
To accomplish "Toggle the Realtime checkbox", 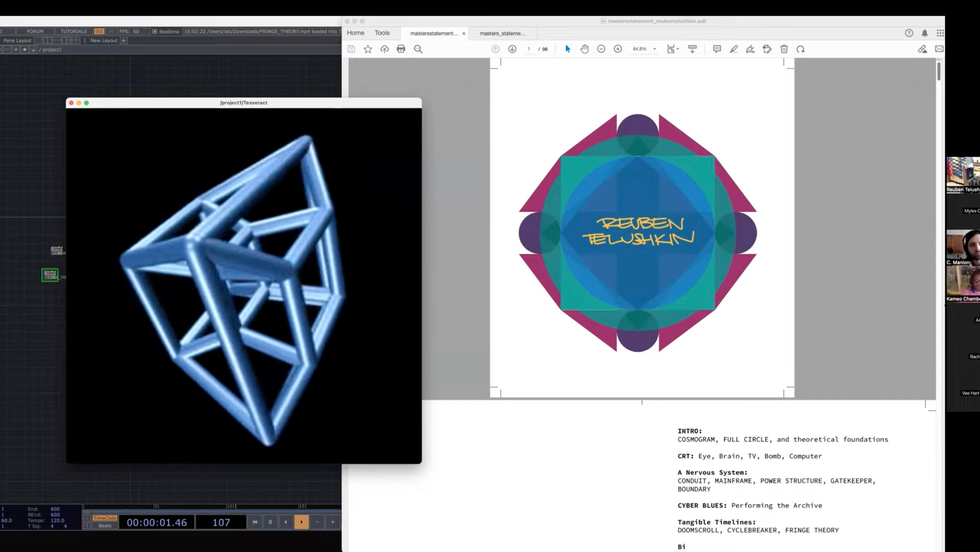I will point(155,31).
